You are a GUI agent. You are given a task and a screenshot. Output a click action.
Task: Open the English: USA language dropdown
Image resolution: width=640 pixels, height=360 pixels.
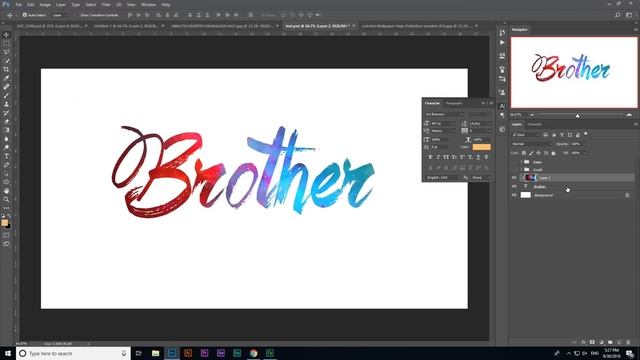point(443,178)
